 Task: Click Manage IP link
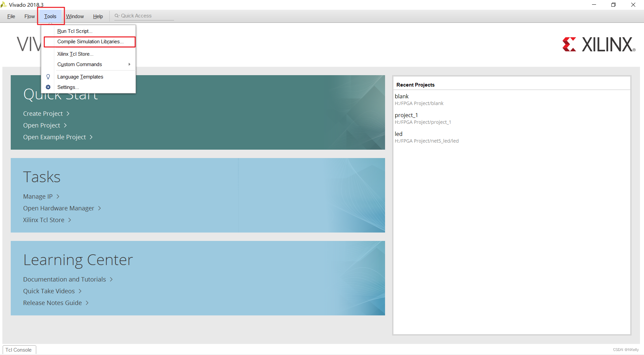(38, 197)
